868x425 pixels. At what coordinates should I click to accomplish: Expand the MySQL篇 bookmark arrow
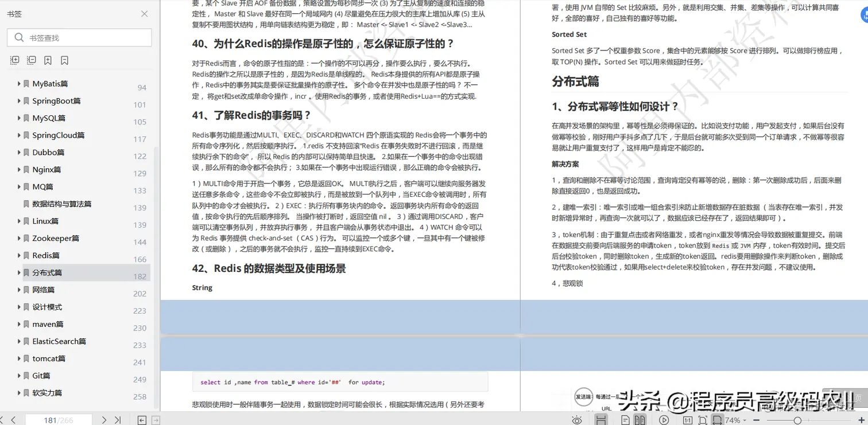click(19, 118)
